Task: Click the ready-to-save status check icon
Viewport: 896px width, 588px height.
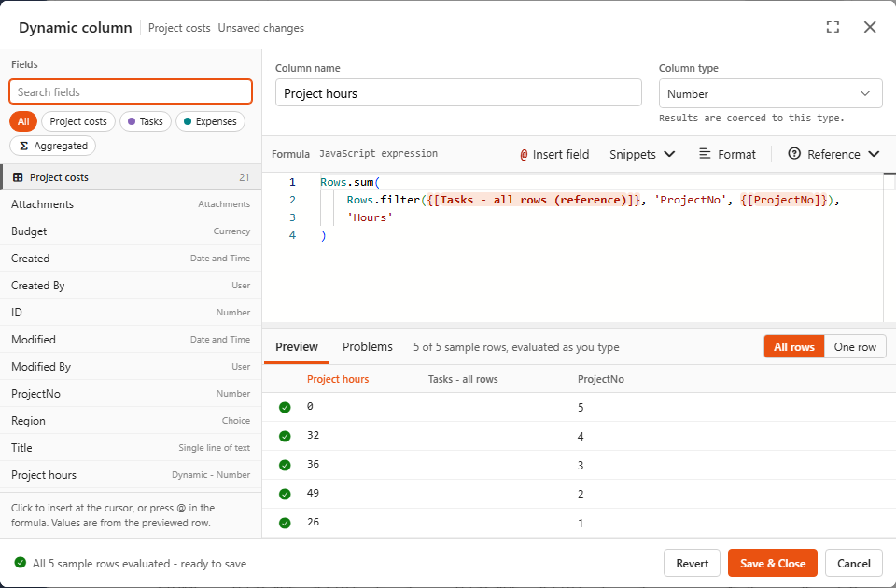Action: point(21,562)
